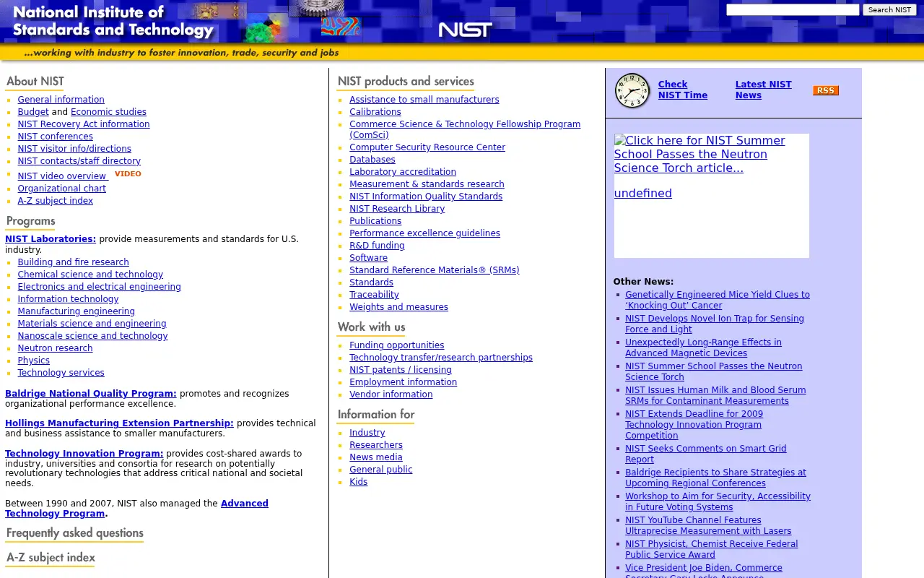
Task: Open the General information link
Action: (x=61, y=100)
